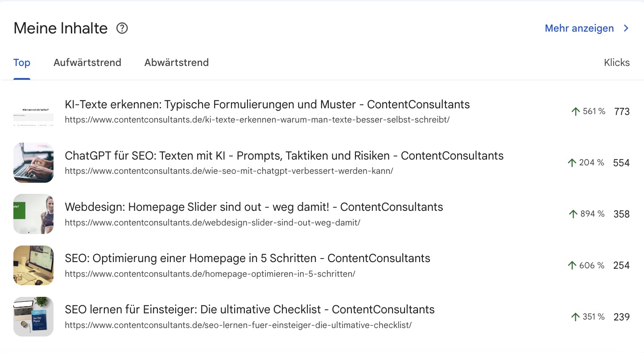Select the Top tab
The height and width of the screenshot is (353, 644).
pos(22,62)
